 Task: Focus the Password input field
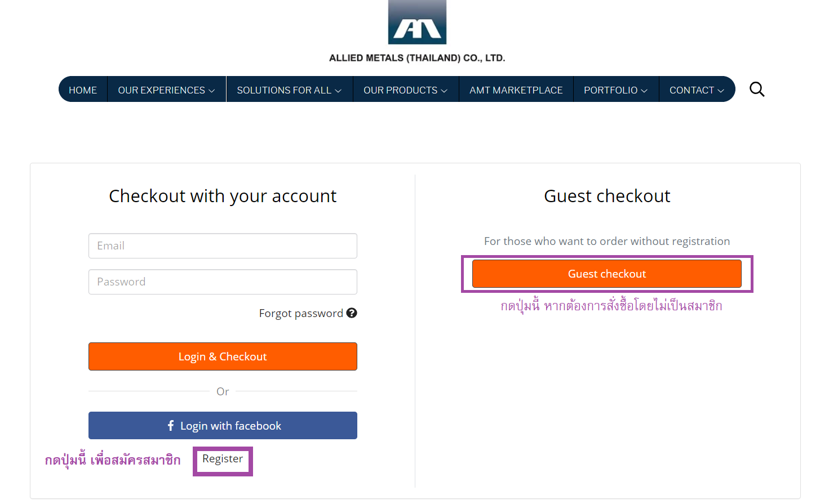pos(223,282)
